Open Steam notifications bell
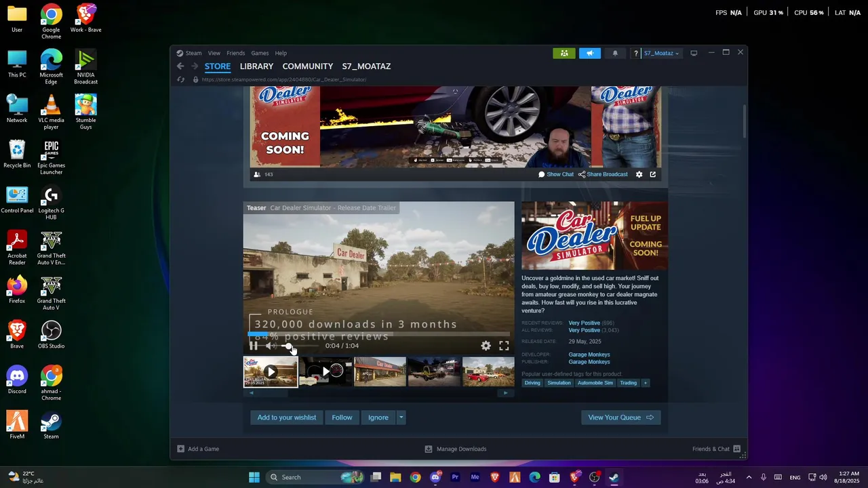Image resolution: width=868 pixels, height=488 pixels. 615,53
